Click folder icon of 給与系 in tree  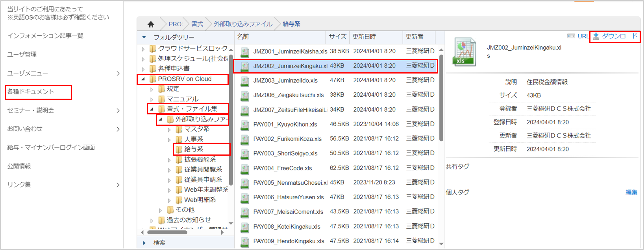point(179,149)
